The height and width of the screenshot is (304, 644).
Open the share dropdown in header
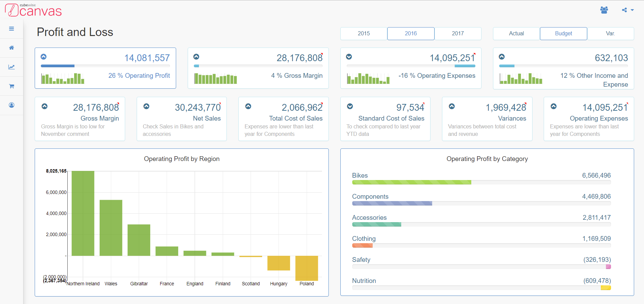tap(628, 10)
